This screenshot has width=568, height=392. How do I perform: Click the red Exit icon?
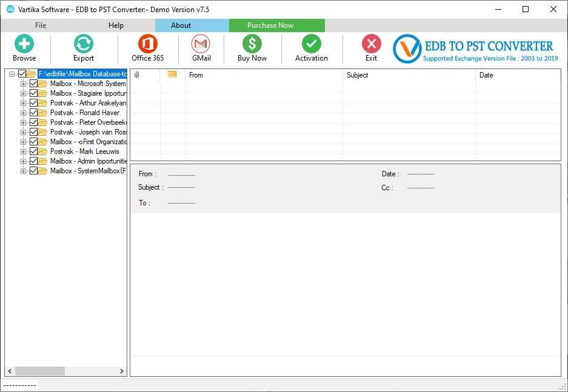(372, 44)
